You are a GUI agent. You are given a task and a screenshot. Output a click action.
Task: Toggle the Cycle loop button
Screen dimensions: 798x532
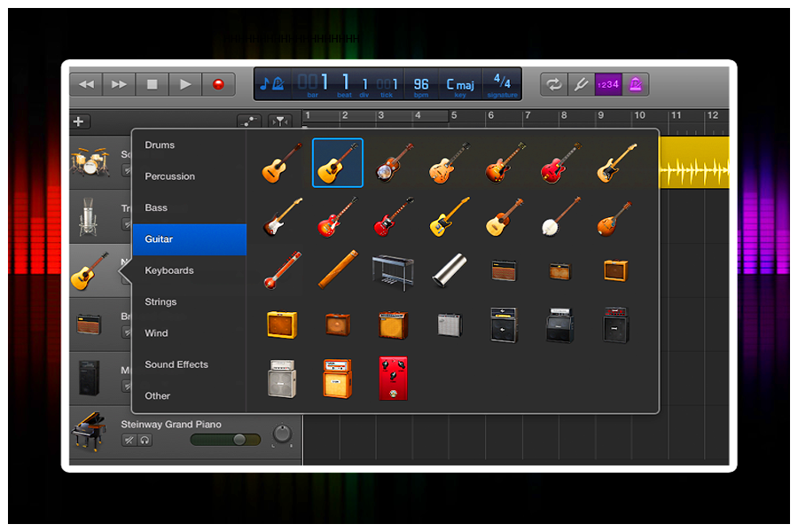(x=553, y=84)
